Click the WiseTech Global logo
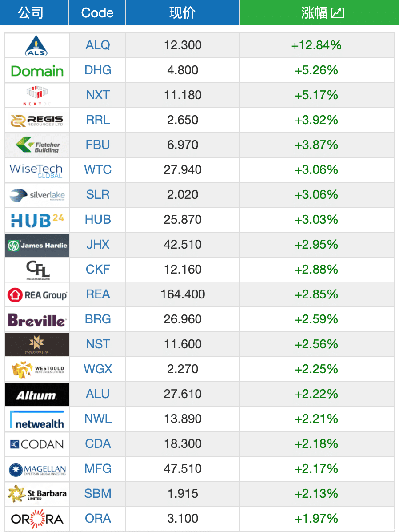 pyautogui.click(x=36, y=170)
